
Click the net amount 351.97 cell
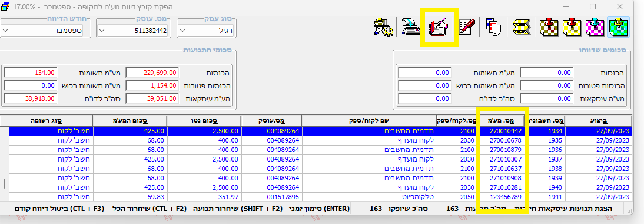pos(204,197)
